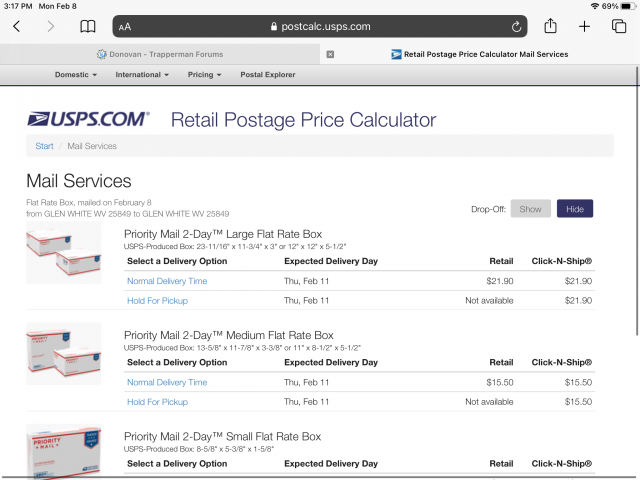Open Postal Explorer menu item
Viewport: 640px width, 480px height.
tap(268, 75)
